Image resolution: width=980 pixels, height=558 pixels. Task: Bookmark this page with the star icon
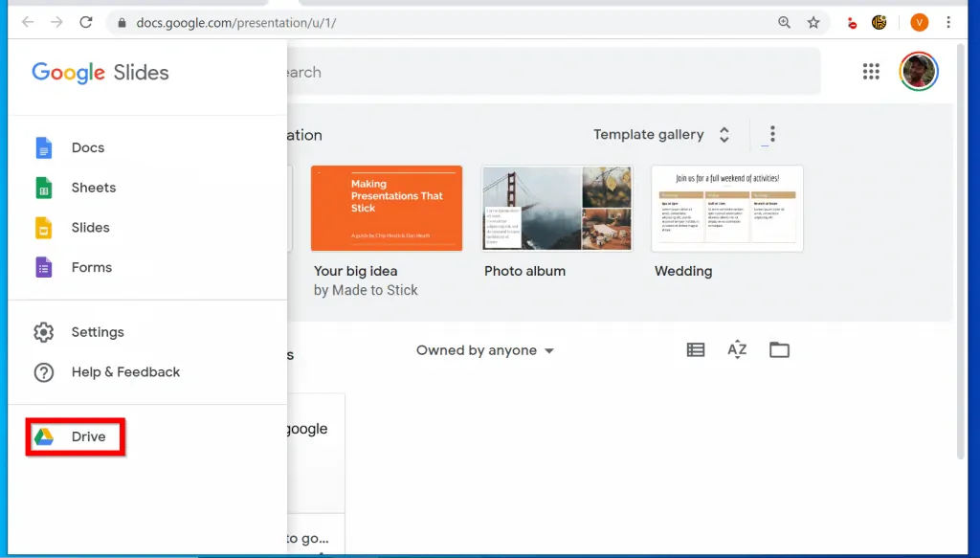coord(813,22)
